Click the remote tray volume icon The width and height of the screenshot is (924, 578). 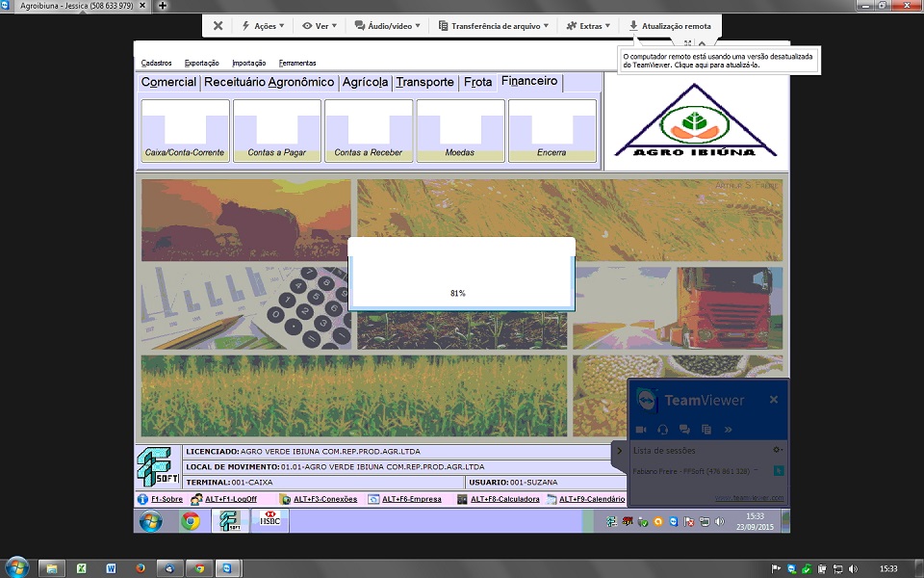click(x=720, y=522)
